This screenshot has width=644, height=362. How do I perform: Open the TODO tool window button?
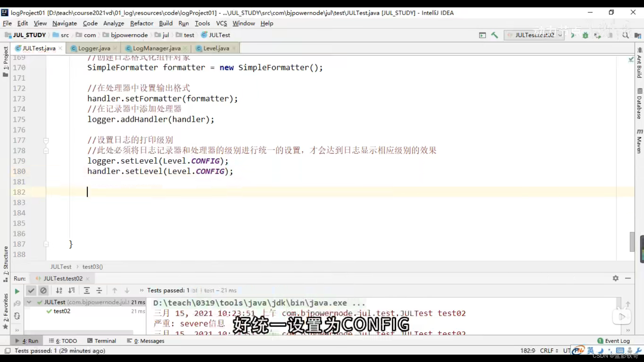[x=63, y=341]
